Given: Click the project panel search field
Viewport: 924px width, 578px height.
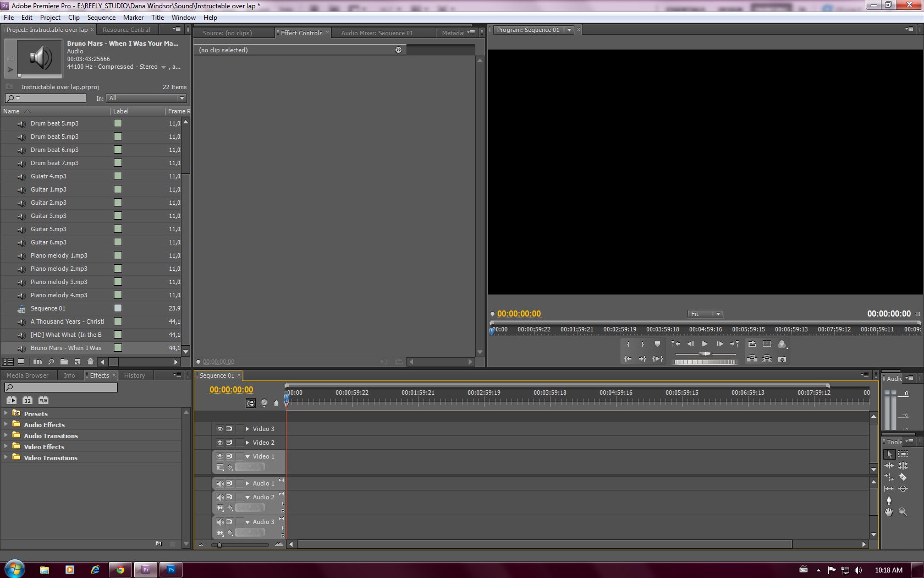Looking at the screenshot, I should [46, 99].
